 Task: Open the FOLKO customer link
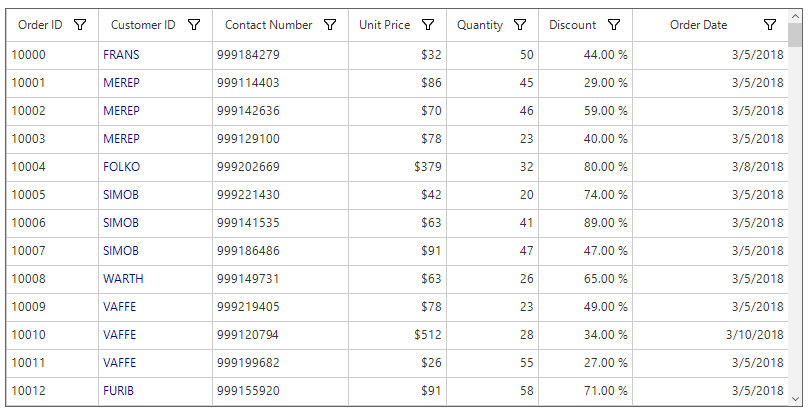[121, 167]
